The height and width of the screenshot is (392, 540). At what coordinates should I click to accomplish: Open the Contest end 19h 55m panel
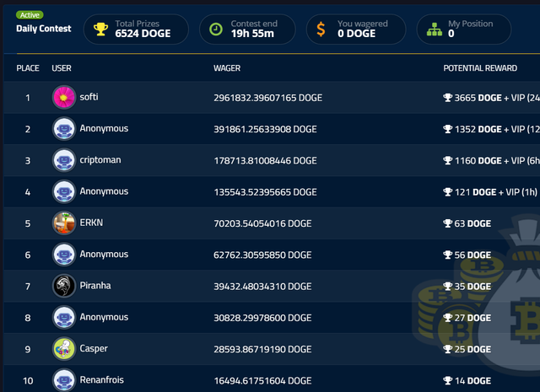point(247,30)
